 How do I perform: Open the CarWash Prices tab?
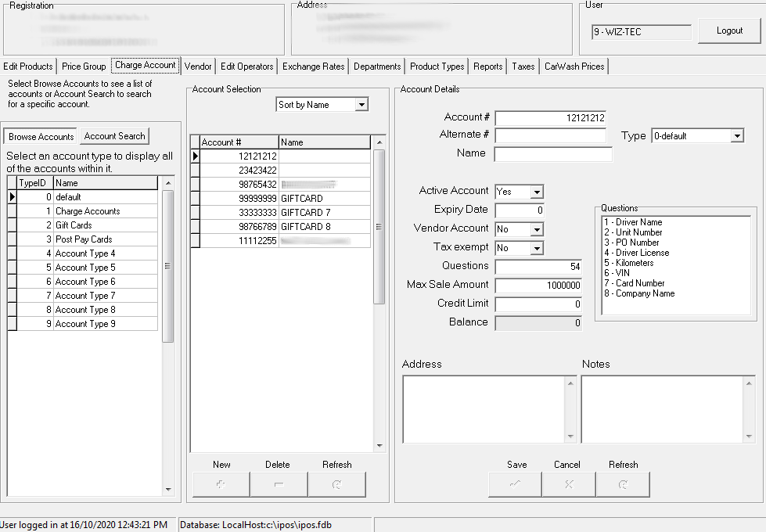pos(574,66)
